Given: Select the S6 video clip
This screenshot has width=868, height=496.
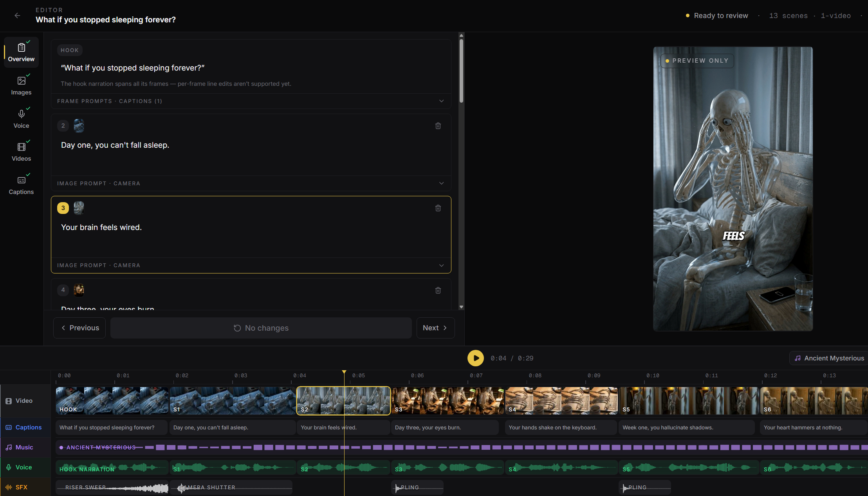Looking at the screenshot, I should point(814,401).
